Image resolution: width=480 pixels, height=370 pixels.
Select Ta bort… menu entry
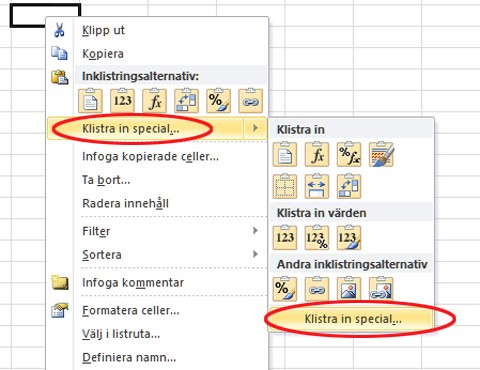pyautogui.click(x=157, y=180)
